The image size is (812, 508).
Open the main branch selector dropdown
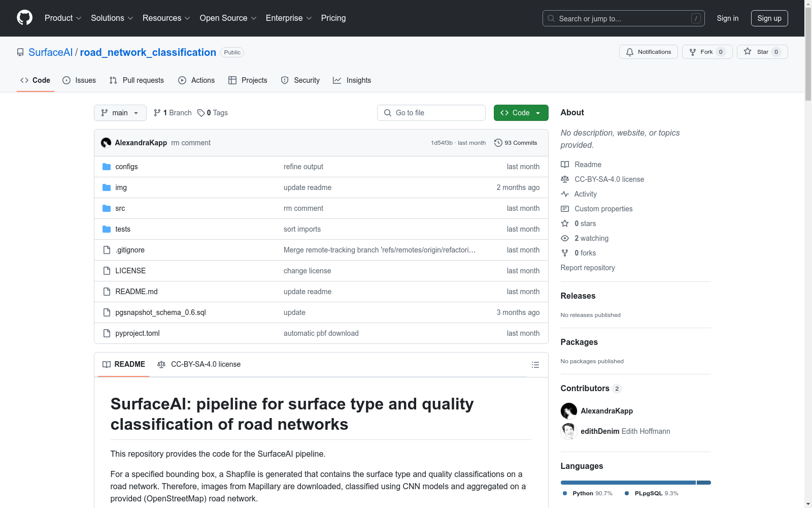point(120,113)
